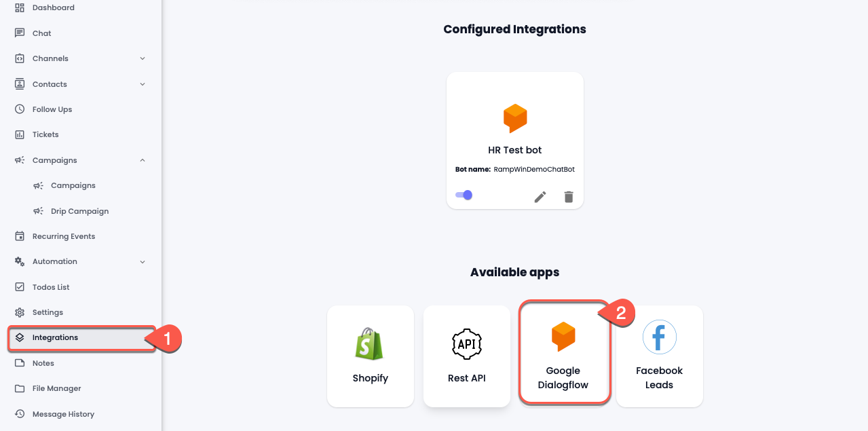Viewport: 868px width, 431px height.
Task: Expand the Automation submenu chevron
Action: point(143,261)
